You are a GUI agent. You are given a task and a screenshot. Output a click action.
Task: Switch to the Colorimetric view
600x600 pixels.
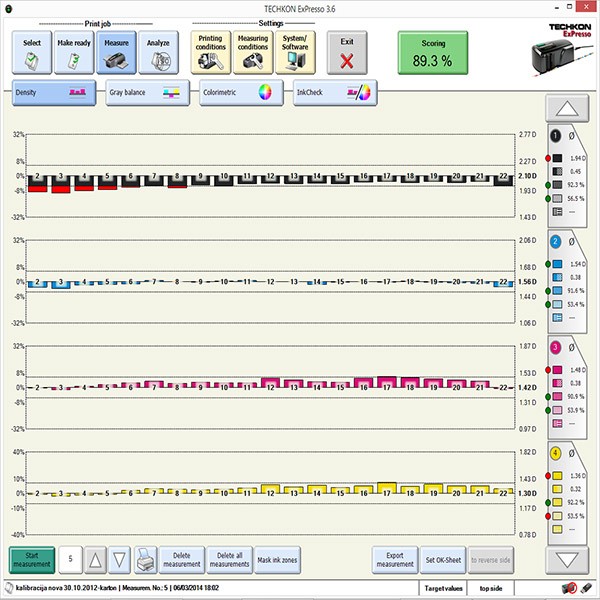(241, 93)
